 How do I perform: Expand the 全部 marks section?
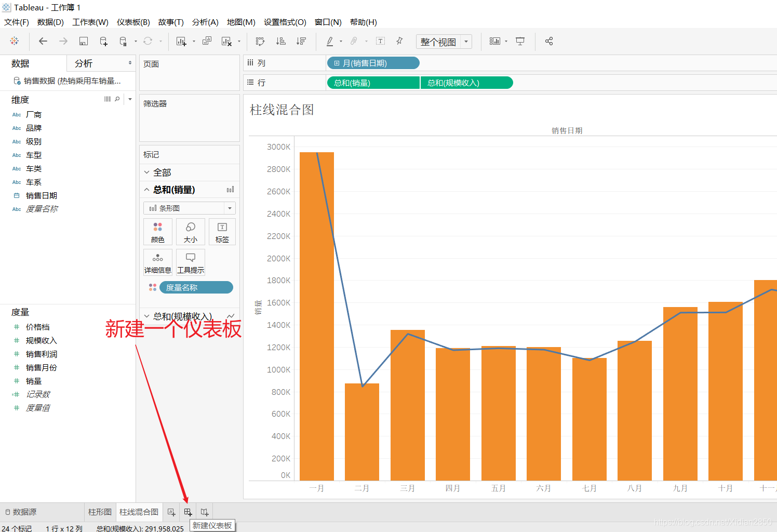147,172
